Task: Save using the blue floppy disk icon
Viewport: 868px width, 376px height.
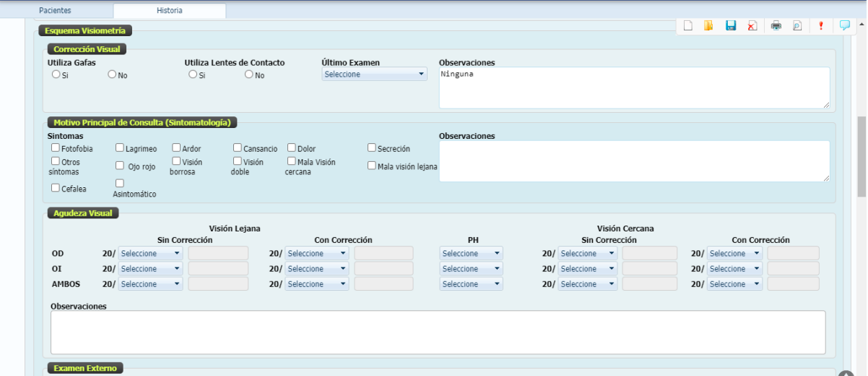Action: 730,26
